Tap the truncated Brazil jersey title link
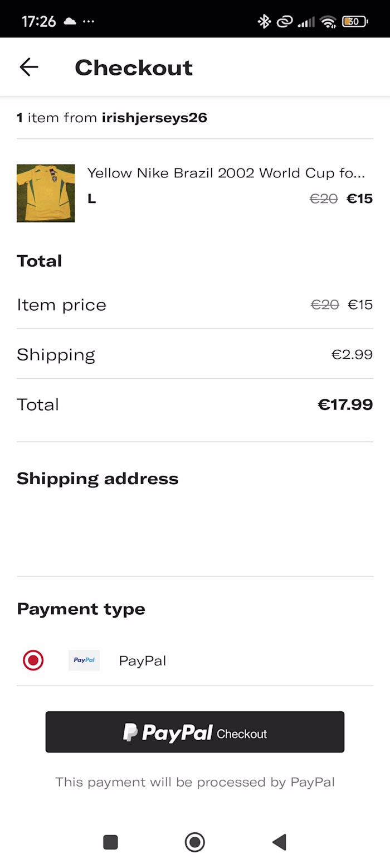Viewport: 390px width, 868px height. [226, 173]
